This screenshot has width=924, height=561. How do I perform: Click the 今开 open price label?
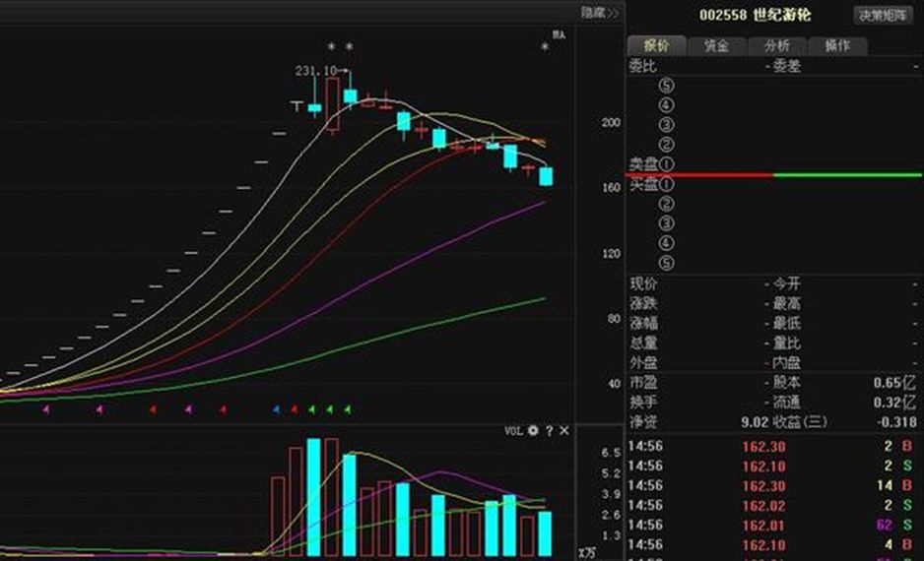(787, 283)
